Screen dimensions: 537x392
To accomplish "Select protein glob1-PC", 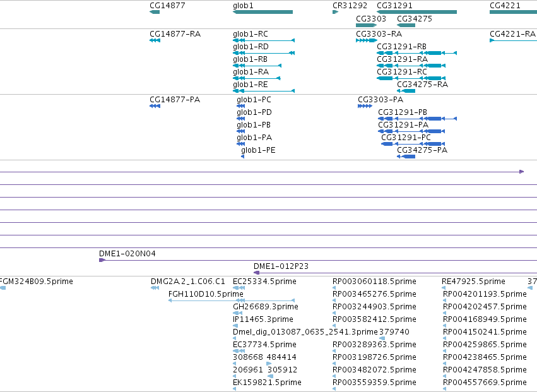I will tap(241, 106).
